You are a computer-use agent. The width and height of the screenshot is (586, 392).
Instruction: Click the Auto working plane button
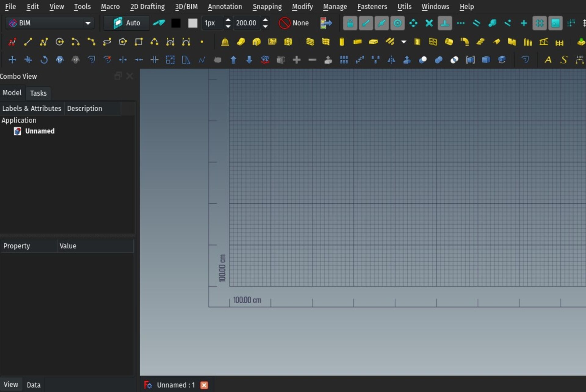click(126, 23)
